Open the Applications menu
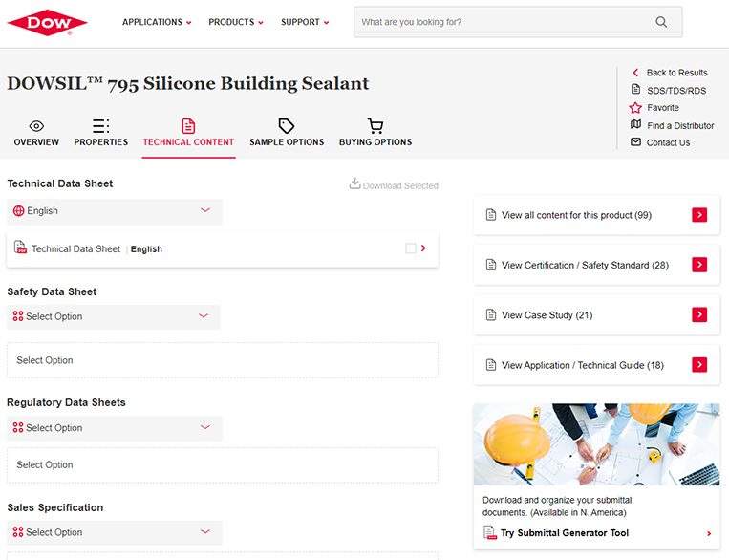The width and height of the screenshot is (729, 560). 157,22
